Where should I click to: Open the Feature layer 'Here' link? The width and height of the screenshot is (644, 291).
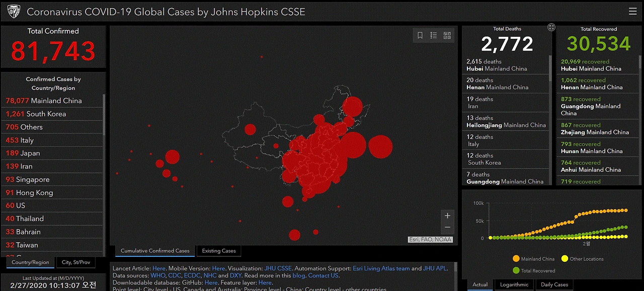coord(265,283)
